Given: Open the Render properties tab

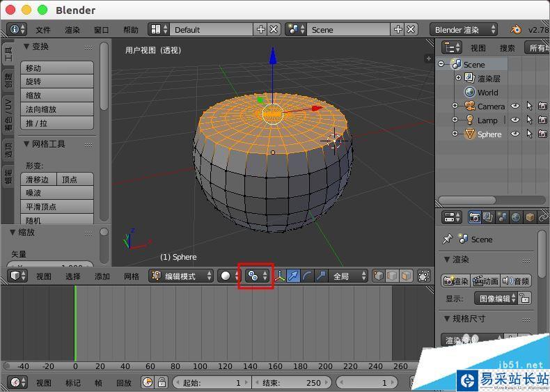Looking at the screenshot, I should [x=475, y=217].
